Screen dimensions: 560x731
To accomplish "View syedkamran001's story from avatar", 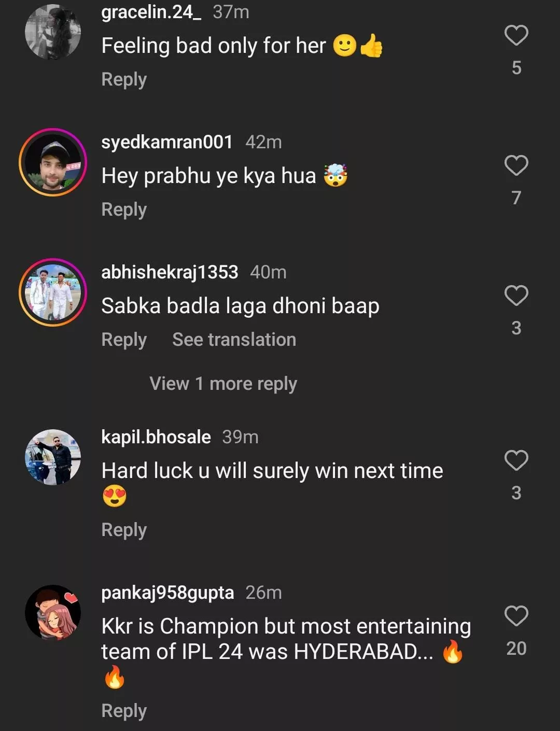I will coord(53,162).
